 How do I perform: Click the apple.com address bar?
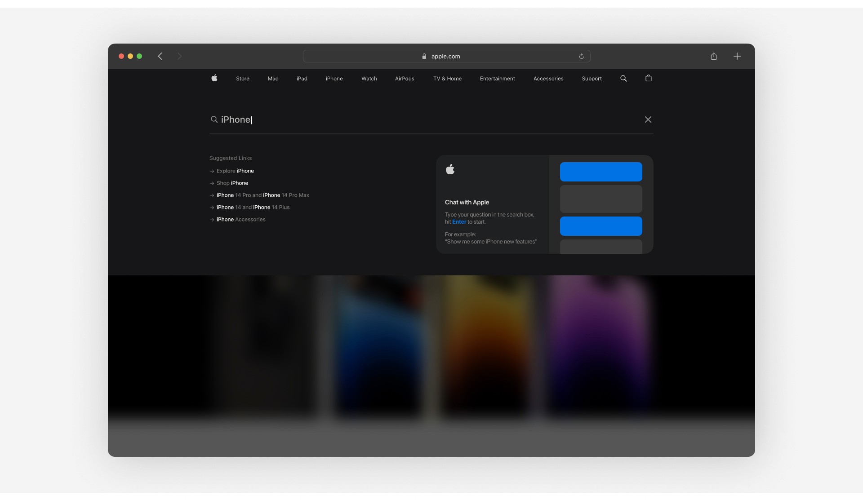pos(446,56)
